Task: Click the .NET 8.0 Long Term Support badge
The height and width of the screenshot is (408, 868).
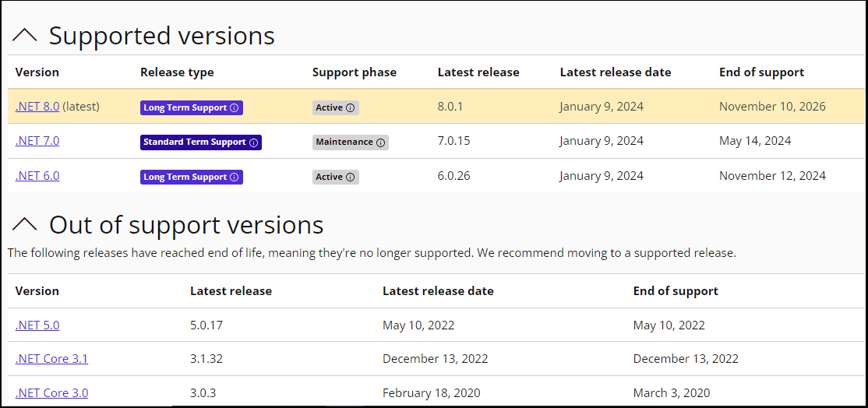Action: pyautogui.click(x=192, y=107)
